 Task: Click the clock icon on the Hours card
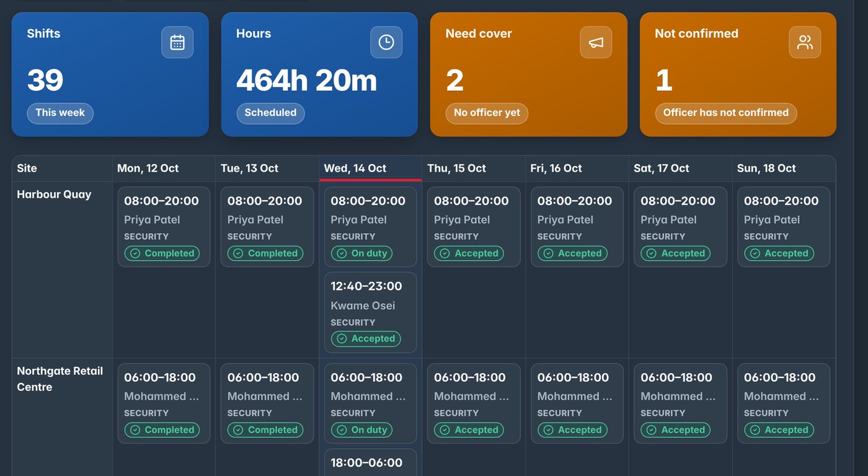(x=386, y=42)
